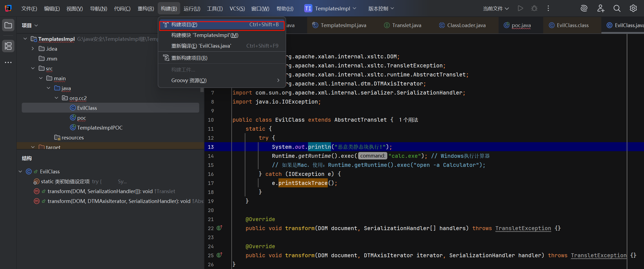Click the override gutter icon on line 22
This screenshot has width=644, height=269.
(219, 228)
